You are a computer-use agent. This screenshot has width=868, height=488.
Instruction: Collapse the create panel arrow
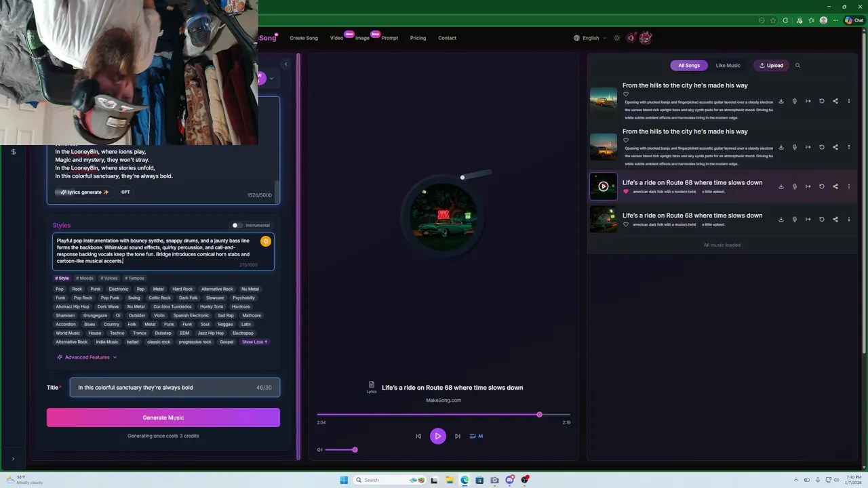[285, 64]
